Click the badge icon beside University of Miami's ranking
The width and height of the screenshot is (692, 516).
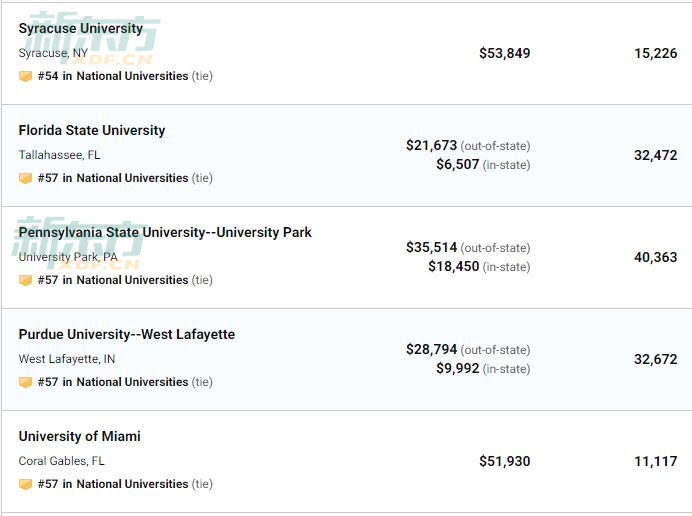25,484
